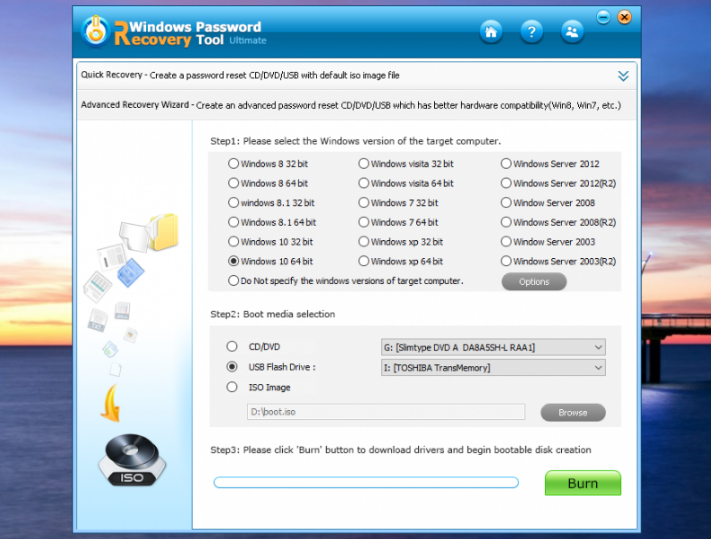Image resolution: width=711 pixels, height=539 pixels.
Task: Choose windows 8.1 32 bit
Action: (271, 203)
